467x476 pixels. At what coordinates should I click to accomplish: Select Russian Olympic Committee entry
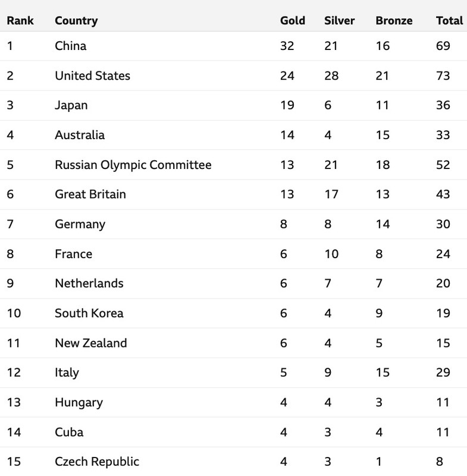coord(133,165)
